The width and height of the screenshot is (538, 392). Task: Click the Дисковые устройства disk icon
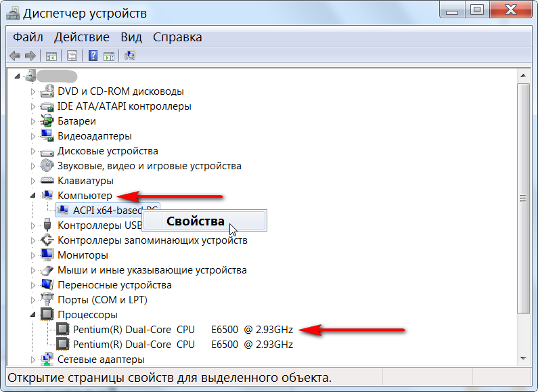coord(47,152)
